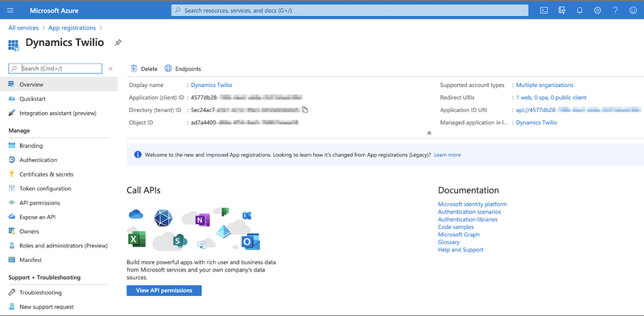Click the New support request icon
Viewport: 644px width, 316px height.
(11, 306)
